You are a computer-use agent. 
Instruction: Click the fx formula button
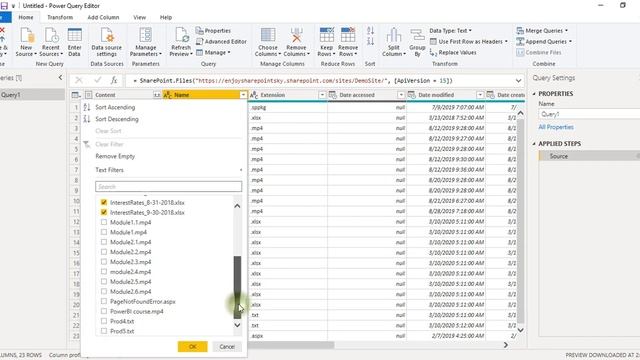[114, 80]
